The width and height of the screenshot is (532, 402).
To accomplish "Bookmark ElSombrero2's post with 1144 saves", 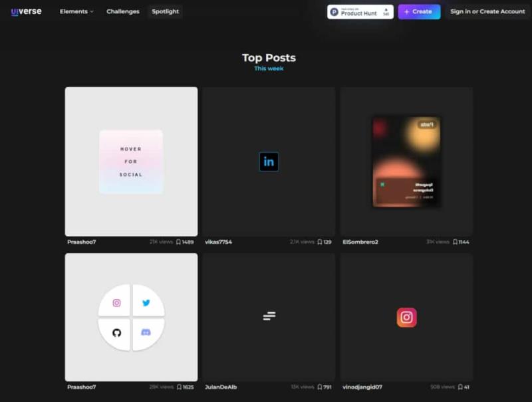I will [455, 242].
